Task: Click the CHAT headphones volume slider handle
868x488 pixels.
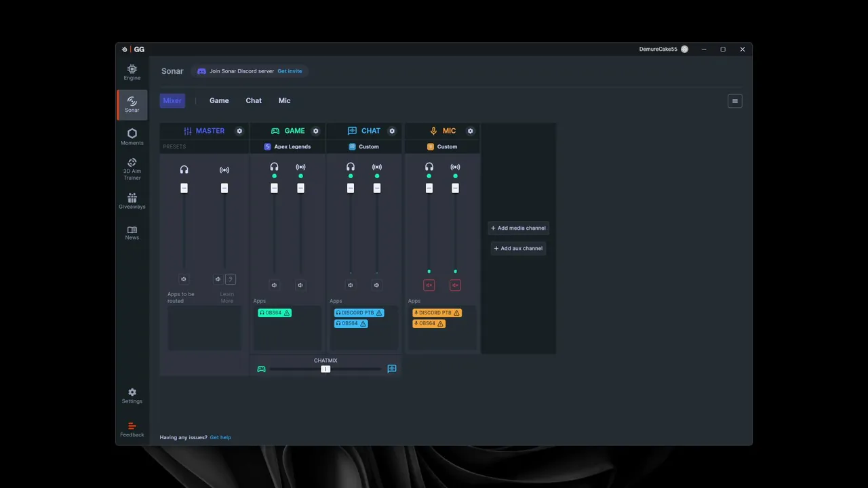Action: (x=351, y=188)
